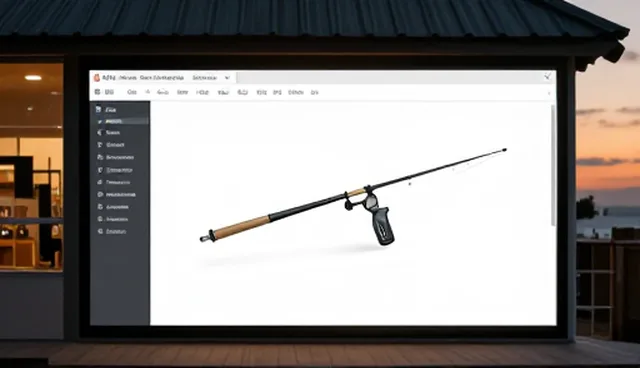Click the icon at the title bar's far right
640x368 pixels.
547,77
